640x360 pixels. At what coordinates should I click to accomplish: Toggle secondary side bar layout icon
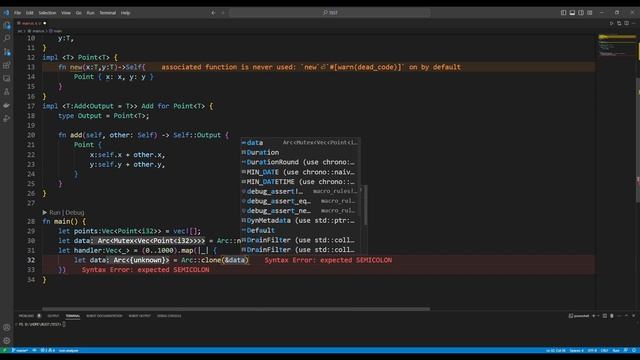coord(581,13)
